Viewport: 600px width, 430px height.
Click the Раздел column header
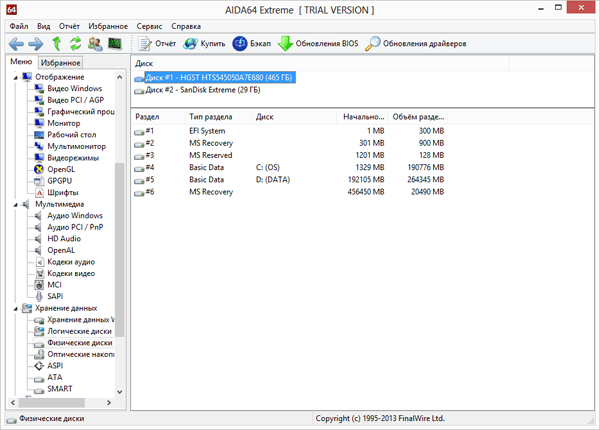158,117
